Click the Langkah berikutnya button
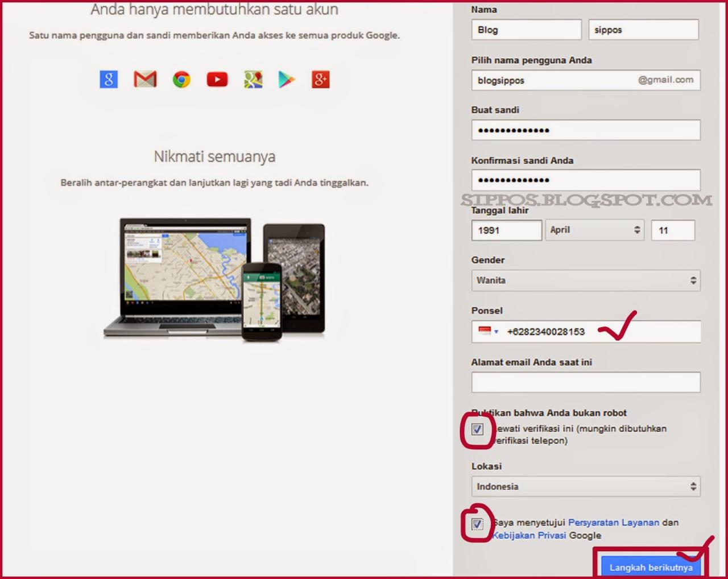This screenshot has width=728, height=579. [651, 567]
